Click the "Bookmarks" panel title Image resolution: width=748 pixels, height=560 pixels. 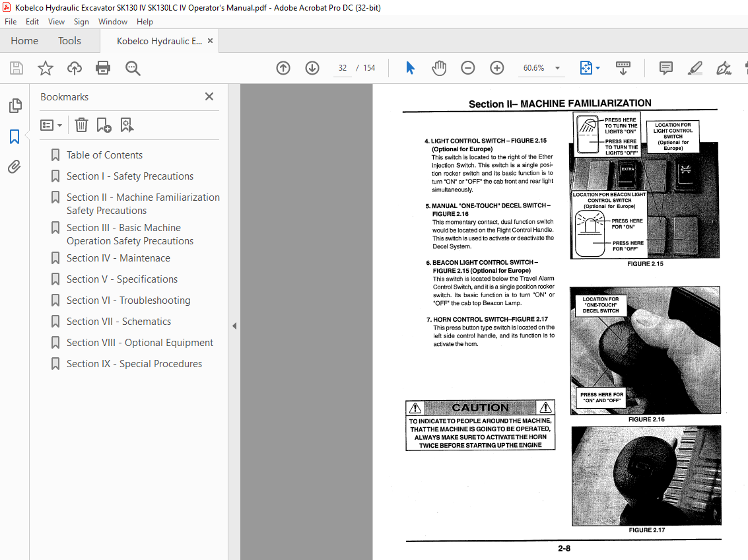[x=65, y=97]
